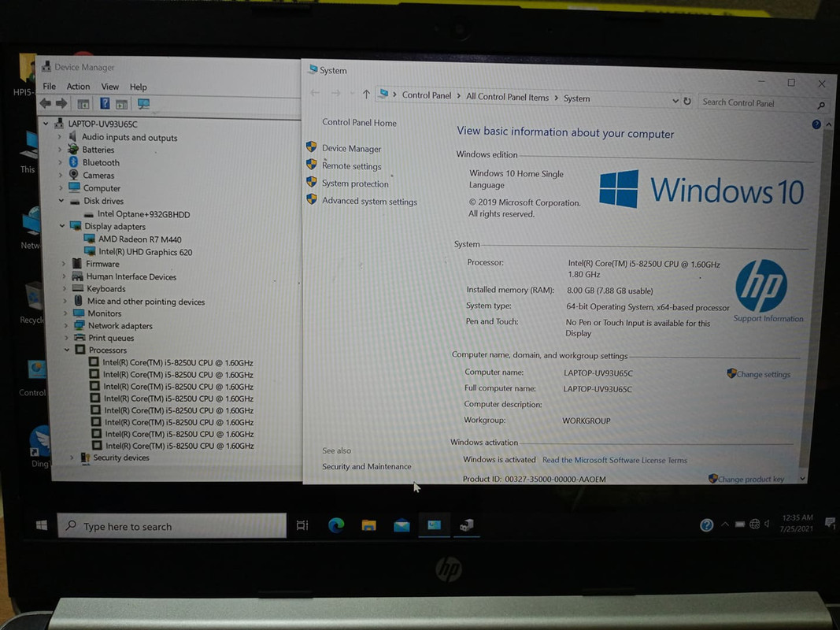Screen dimensions: 840x630
Task: Click the search magnifier icon in System window
Action: click(x=821, y=105)
